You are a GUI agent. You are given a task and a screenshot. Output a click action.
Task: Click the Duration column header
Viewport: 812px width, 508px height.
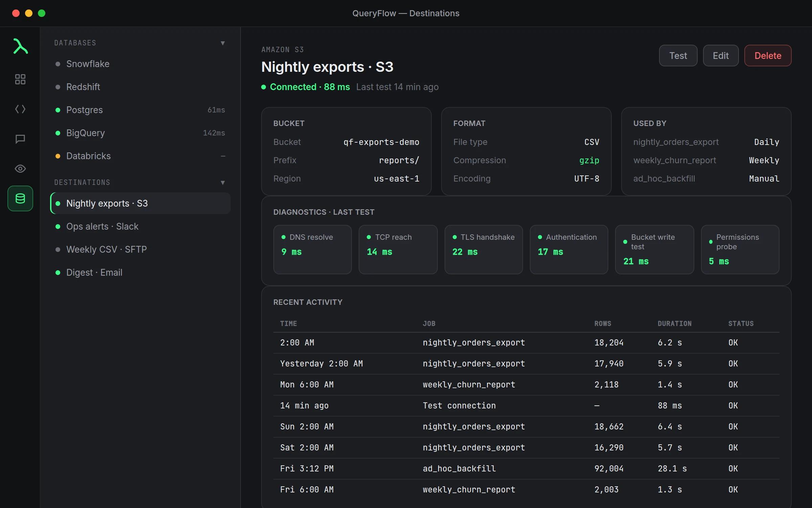674,323
